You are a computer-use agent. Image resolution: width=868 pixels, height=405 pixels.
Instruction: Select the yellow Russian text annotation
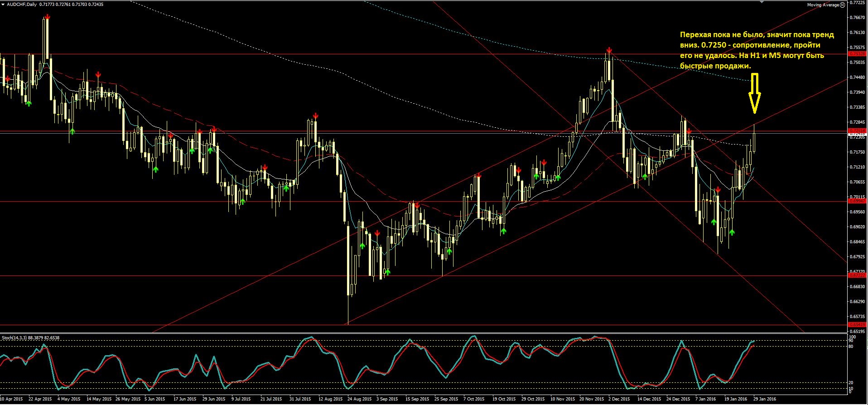click(x=757, y=50)
